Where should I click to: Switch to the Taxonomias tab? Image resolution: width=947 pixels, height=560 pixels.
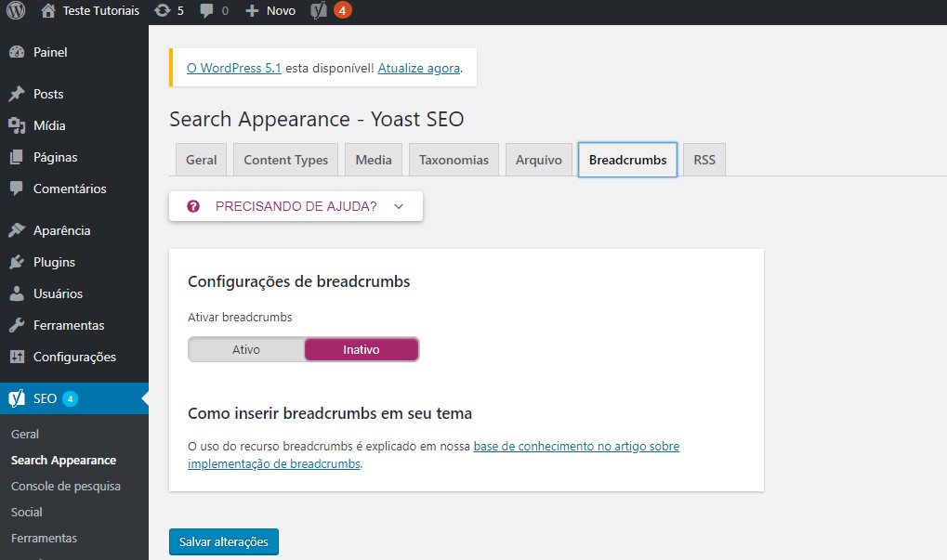[x=454, y=159]
